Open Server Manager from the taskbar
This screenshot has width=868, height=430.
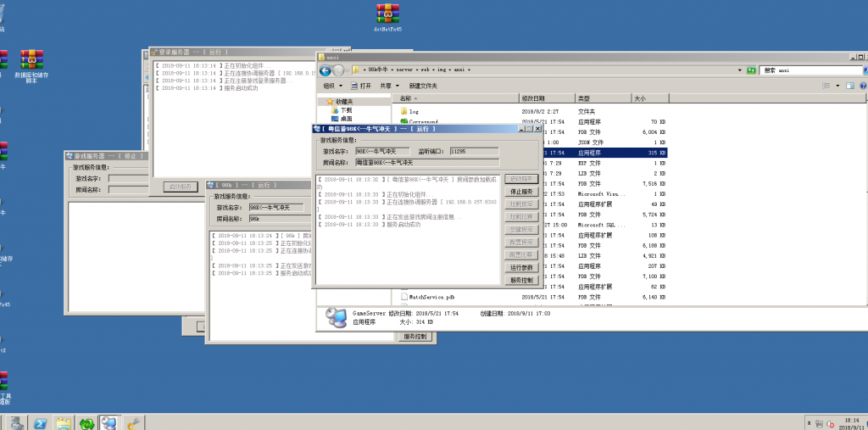click(15, 424)
